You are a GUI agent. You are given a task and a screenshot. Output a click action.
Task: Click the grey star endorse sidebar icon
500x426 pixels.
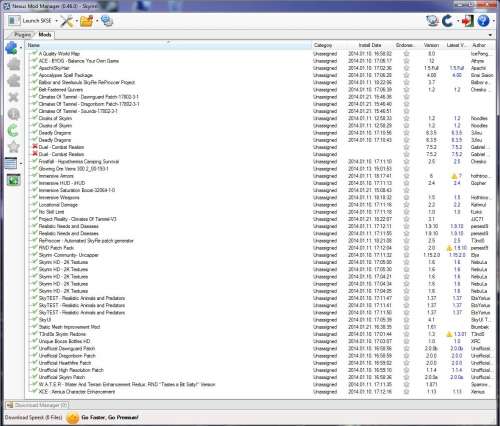pyautogui.click(x=14, y=147)
